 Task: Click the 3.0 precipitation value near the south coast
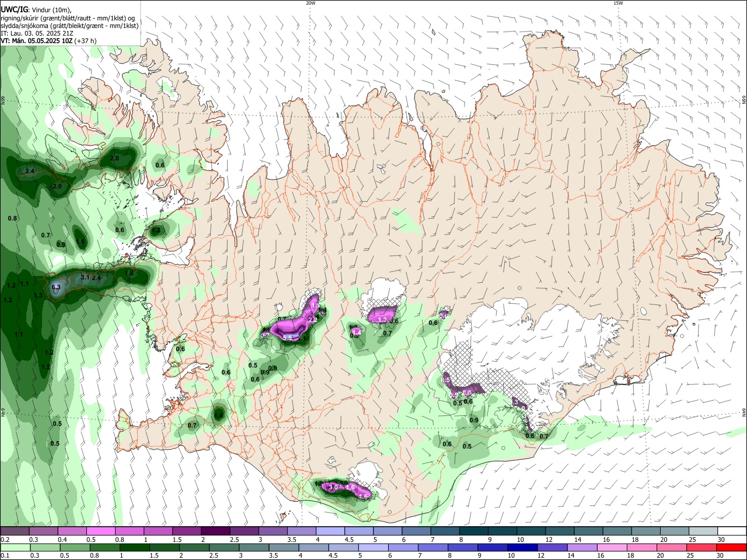point(334,487)
